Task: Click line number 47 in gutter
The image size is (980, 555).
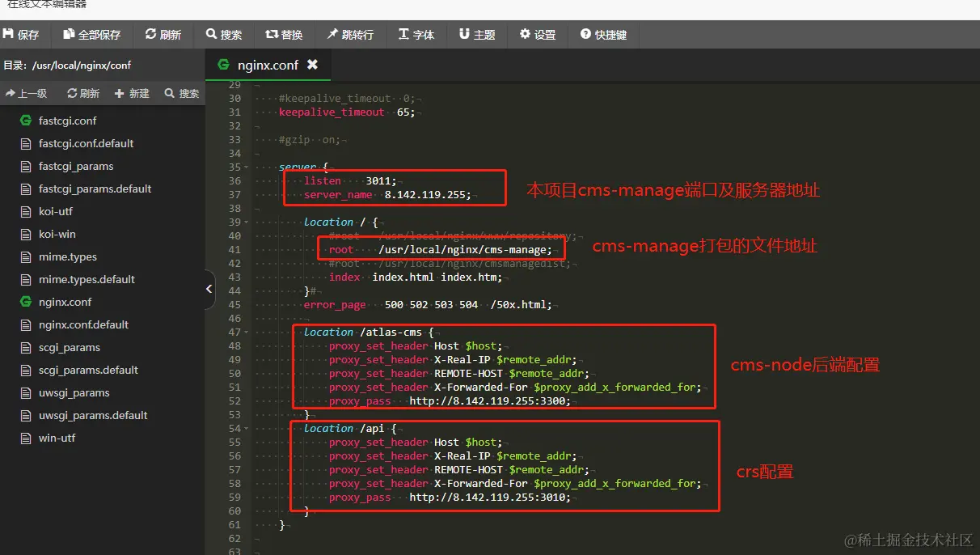Action: [234, 332]
